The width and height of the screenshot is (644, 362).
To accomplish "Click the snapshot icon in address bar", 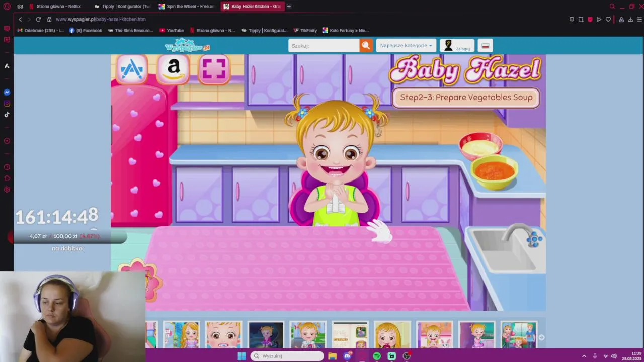I will (581, 19).
